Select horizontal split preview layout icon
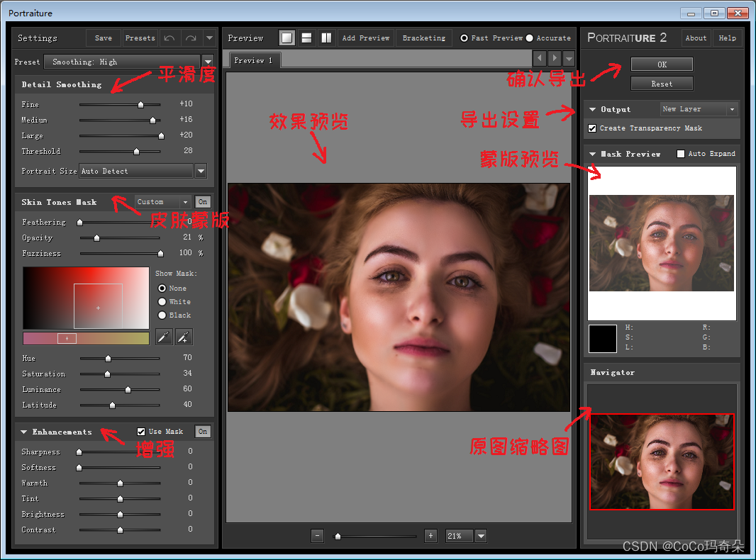756x560 pixels. [x=306, y=38]
